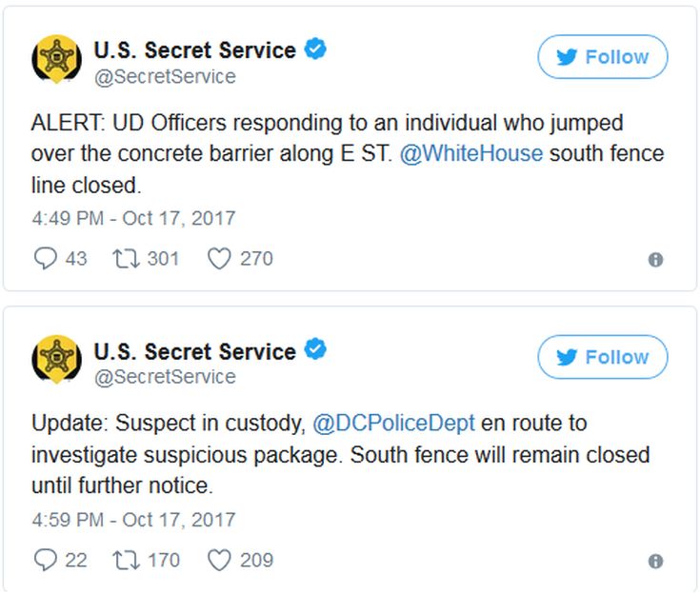The width and height of the screenshot is (700, 593).
Task: Open the 4:59 PM - Oct 17, 2017 timestamp
Action: 132,520
